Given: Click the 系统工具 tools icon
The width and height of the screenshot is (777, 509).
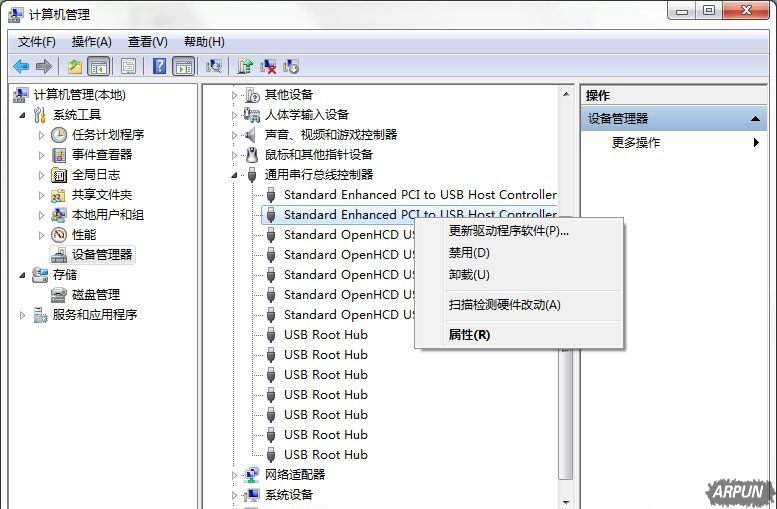Looking at the screenshot, I should [x=40, y=115].
